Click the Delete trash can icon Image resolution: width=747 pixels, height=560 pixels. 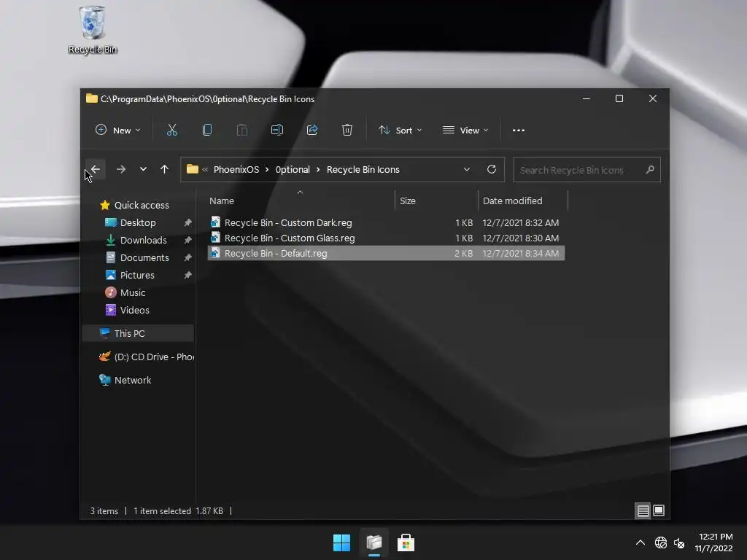347,130
